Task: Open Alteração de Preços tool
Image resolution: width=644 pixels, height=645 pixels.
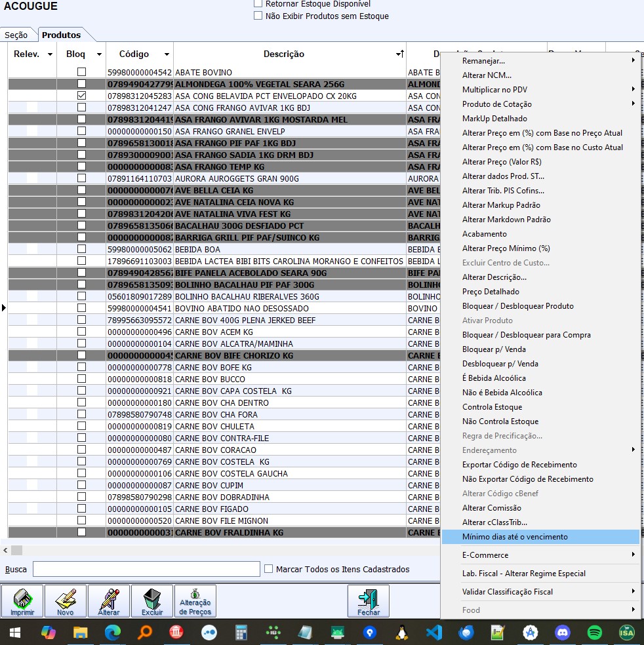Action: [x=195, y=600]
